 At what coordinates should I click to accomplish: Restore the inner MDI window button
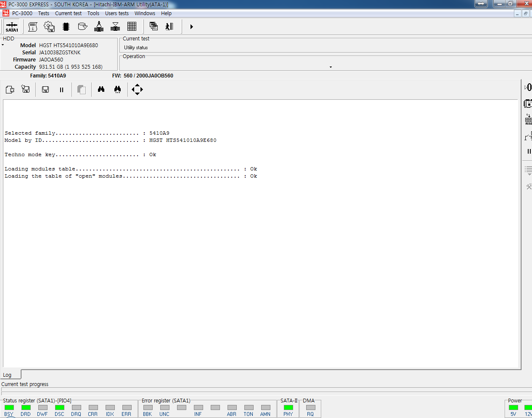pyautogui.click(x=525, y=13)
